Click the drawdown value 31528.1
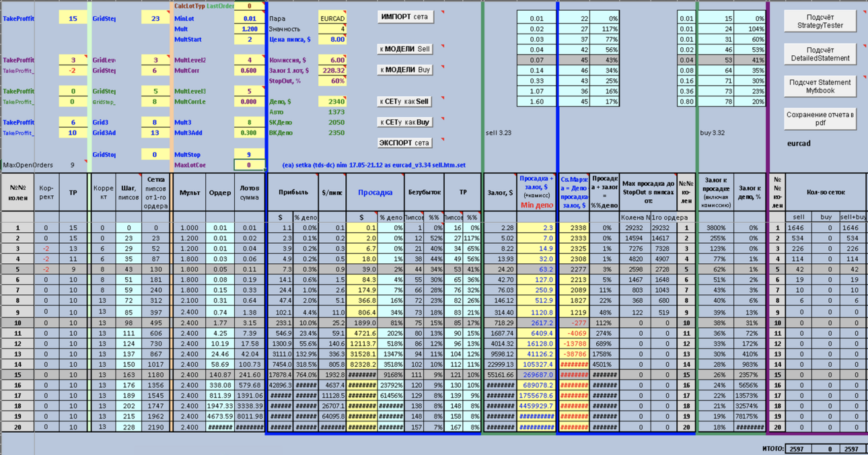Image resolution: width=868 pixels, height=455 pixels. [363, 354]
